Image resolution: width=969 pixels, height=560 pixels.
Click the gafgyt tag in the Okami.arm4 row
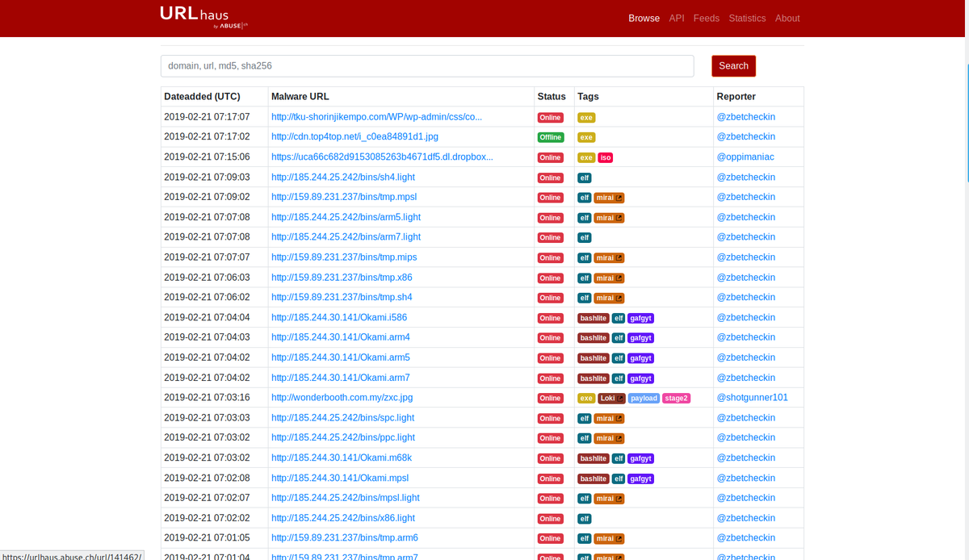click(x=640, y=338)
